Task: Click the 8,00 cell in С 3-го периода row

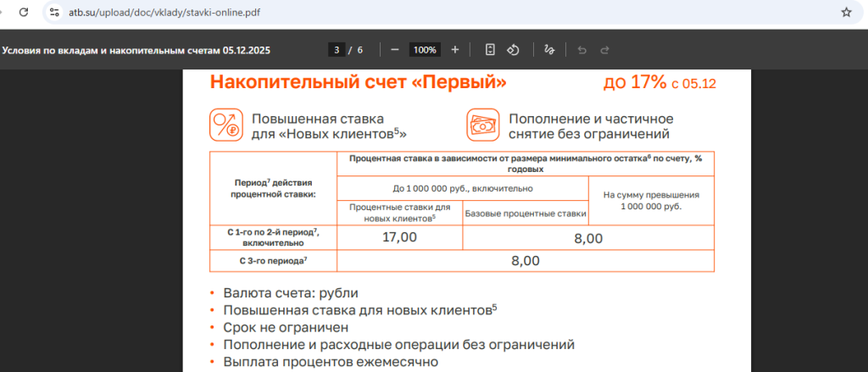Action: pos(526,261)
